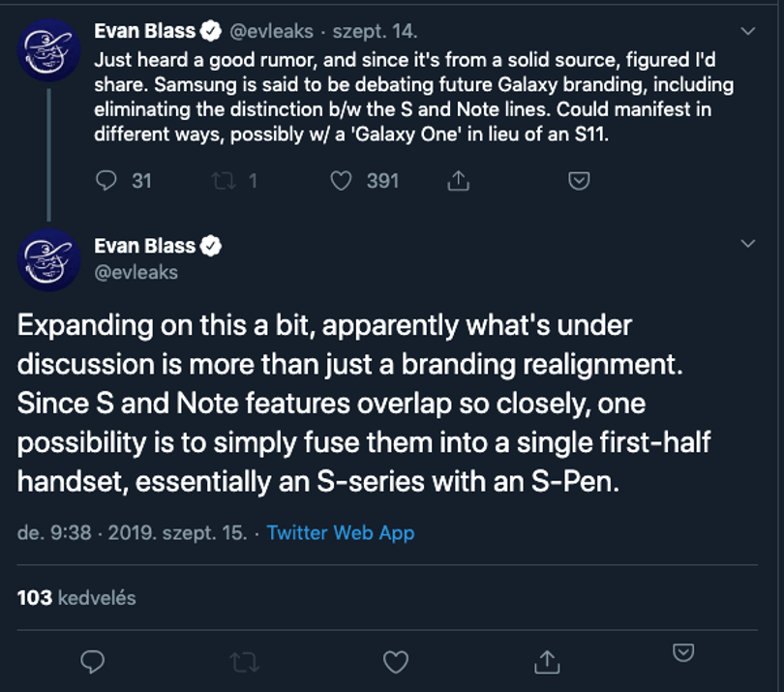Open the szept. 14. tweet timestamp
The image size is (784, 692).
375,32
